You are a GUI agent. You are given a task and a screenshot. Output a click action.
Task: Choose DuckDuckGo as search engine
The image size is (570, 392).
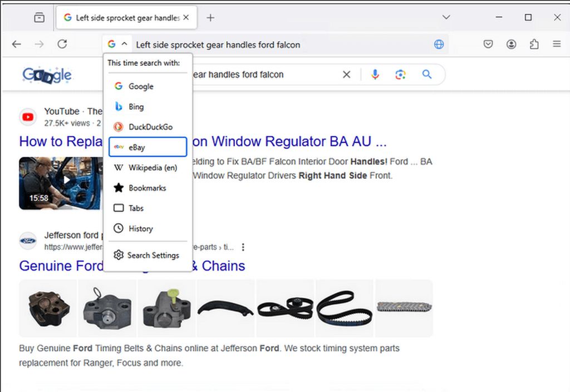coord(148,127)
